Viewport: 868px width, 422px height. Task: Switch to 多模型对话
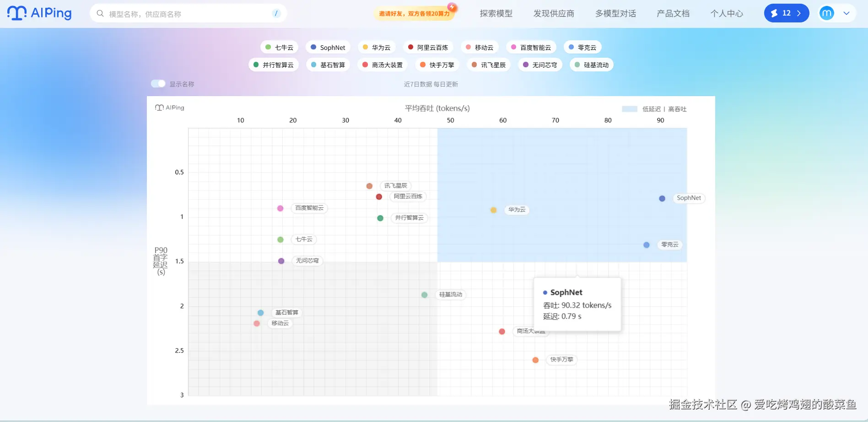coord(615,14)
